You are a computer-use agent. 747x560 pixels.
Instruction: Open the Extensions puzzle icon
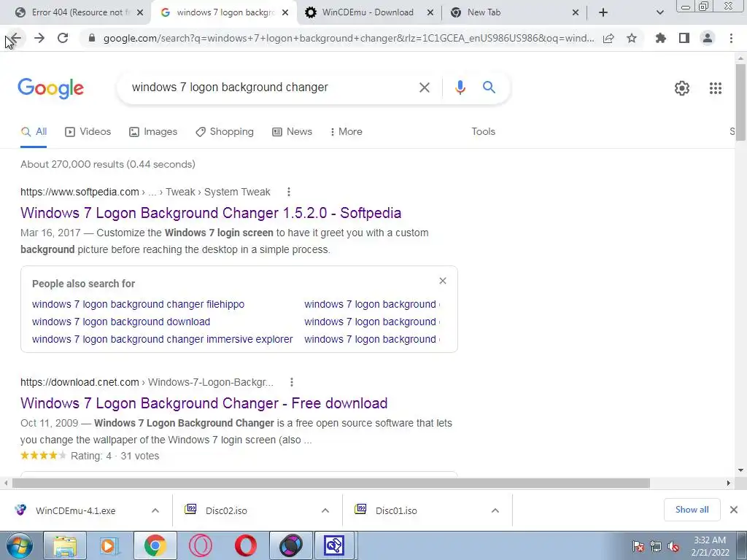point(661,38)
